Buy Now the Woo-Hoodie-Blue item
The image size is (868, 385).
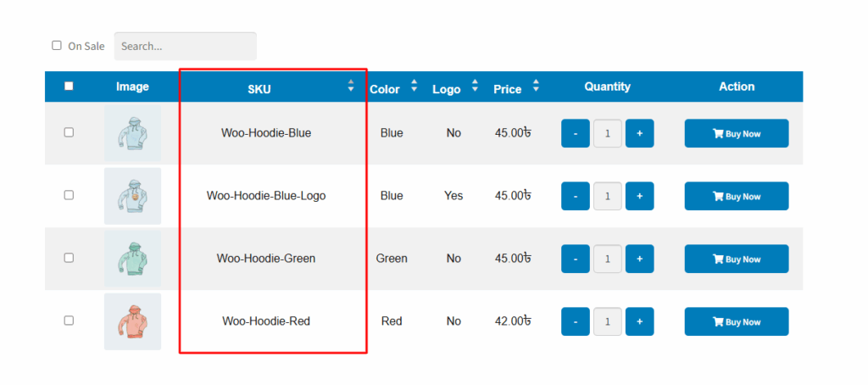click(x=737, y=133)
